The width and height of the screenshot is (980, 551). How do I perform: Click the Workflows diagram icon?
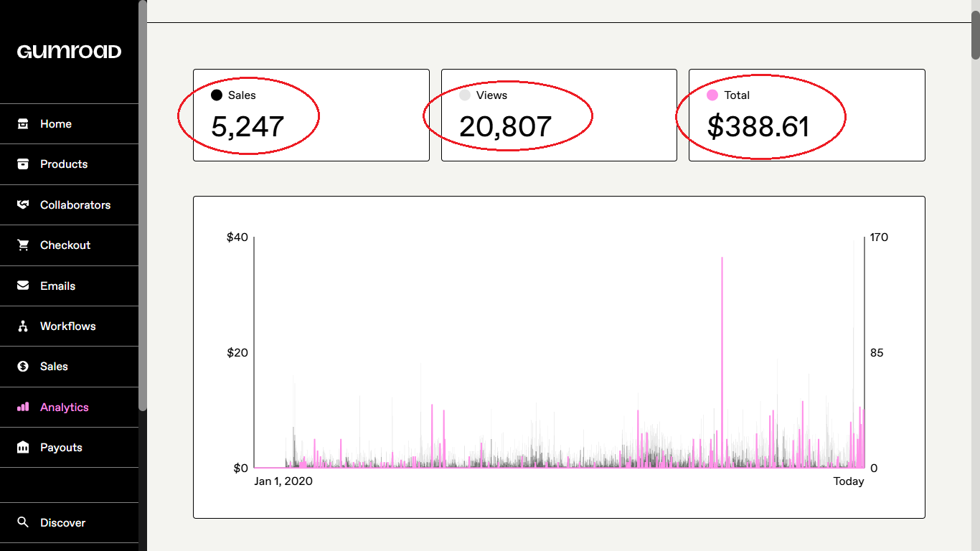pos(23,326)
